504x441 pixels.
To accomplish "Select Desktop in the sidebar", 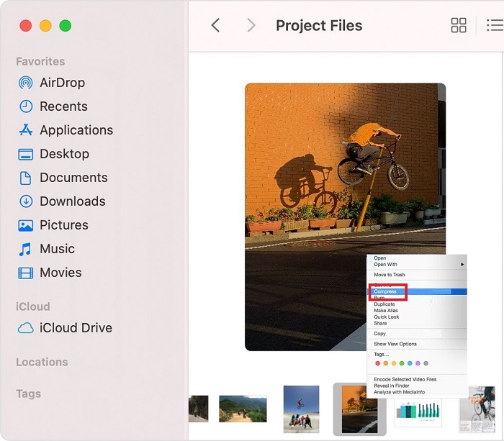I will [x=54, y=154].
